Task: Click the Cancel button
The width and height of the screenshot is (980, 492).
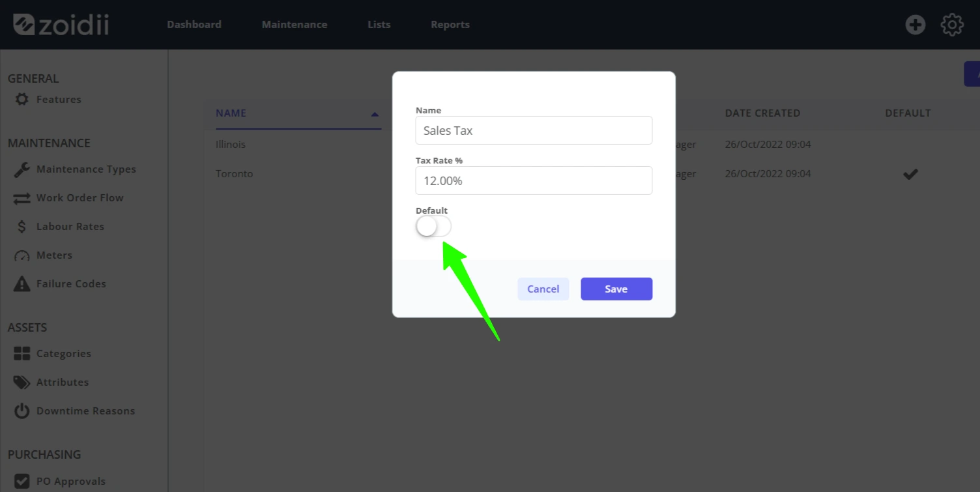Action: click(x=543, y=289)
